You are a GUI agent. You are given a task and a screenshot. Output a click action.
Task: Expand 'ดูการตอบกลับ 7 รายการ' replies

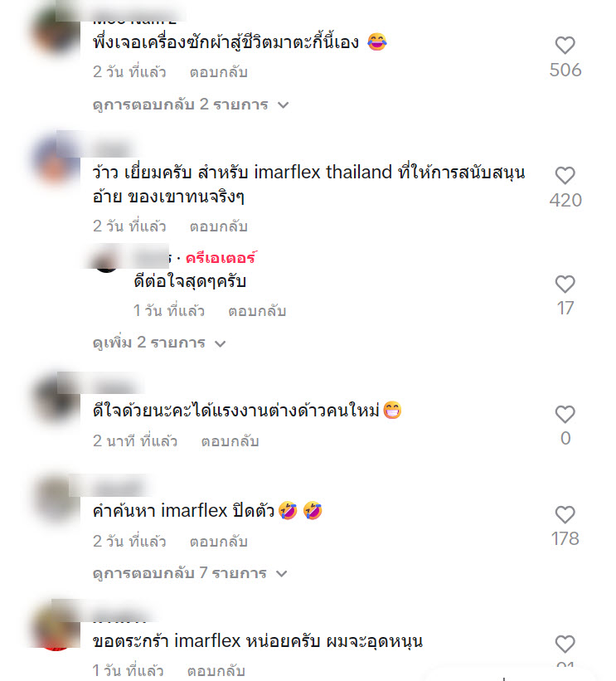(x=190, y=573)
